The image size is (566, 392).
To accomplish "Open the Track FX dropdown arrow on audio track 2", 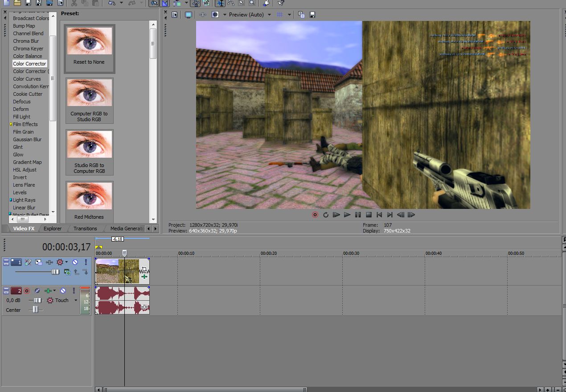I will coord(54,291).
